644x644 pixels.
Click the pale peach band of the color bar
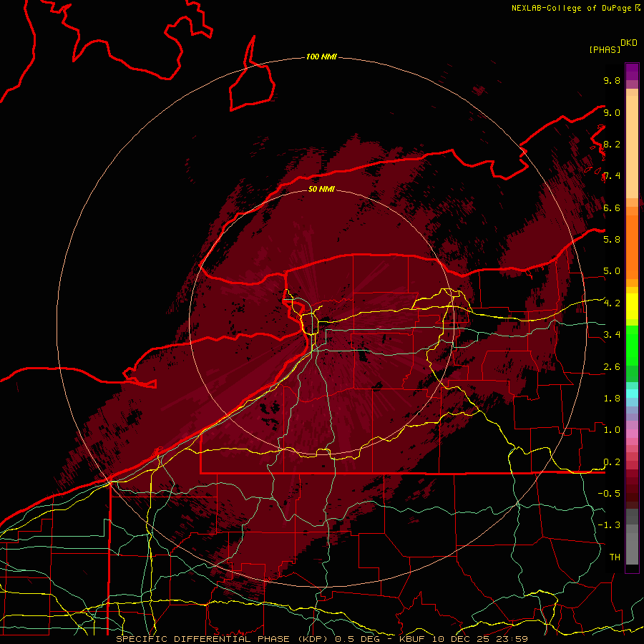point(632,148)
